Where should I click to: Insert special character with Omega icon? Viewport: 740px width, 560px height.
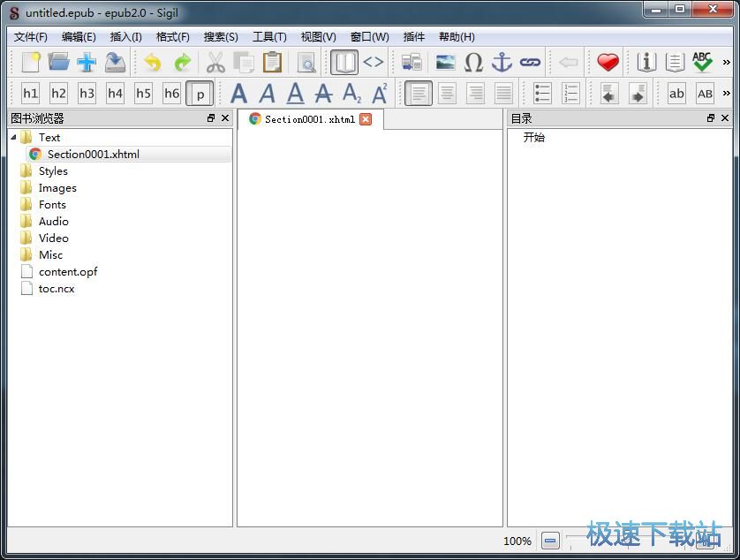click(x=473, y=62)
